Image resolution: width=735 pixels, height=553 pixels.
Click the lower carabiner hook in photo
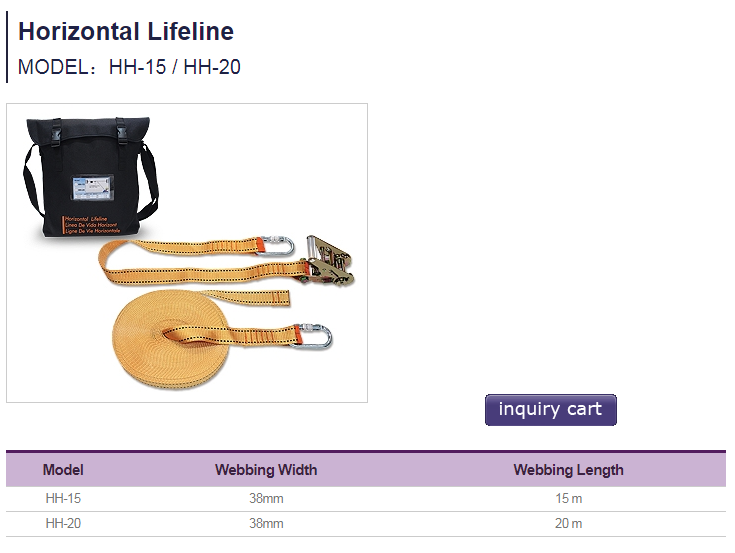[x=314, y=336]
